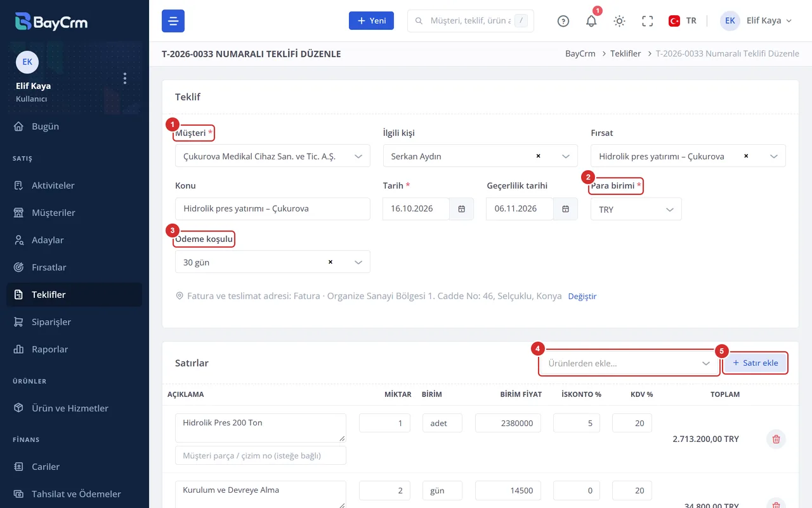Image resolution: width=812 pixels, height=508 pixels.
Task: Click the Konu input field
Action: 273,209
